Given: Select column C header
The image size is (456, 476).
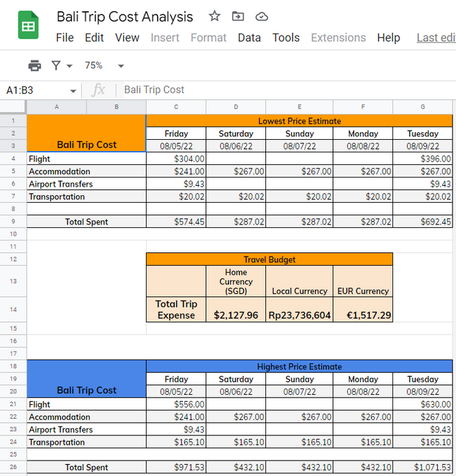Looking at the screenshot, I should pos(176,107).
